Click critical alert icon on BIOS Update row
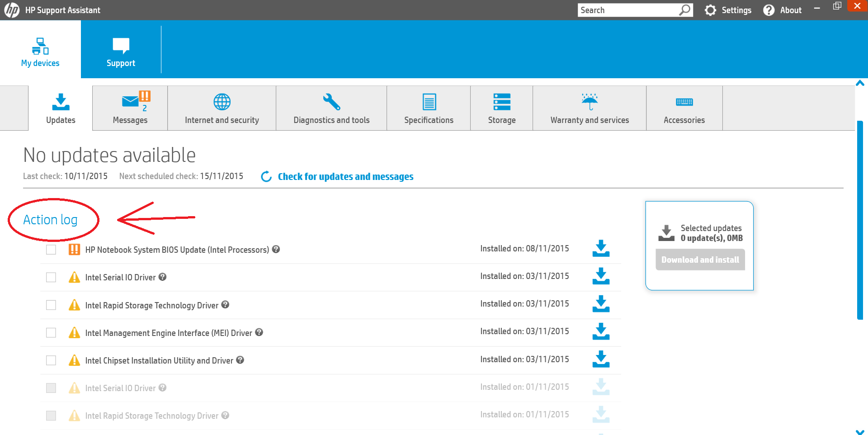Screen dimensions: 868x435 [74, 250]
